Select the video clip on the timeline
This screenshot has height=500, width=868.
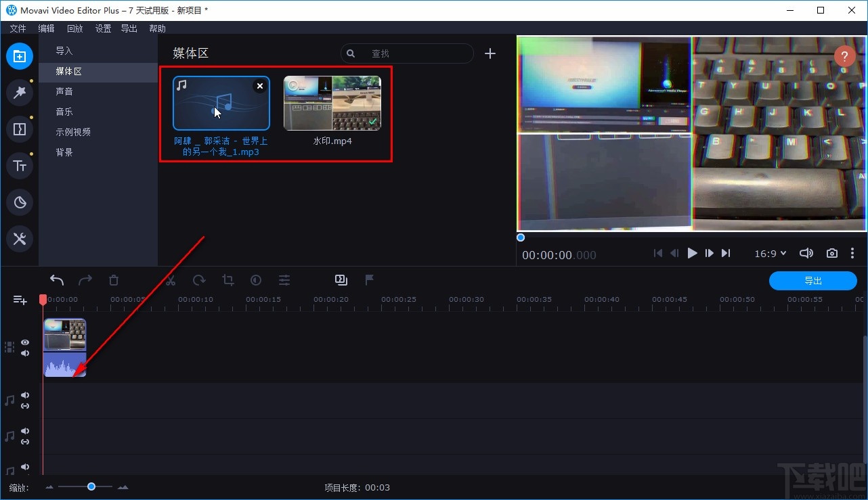tap(65, 348)
